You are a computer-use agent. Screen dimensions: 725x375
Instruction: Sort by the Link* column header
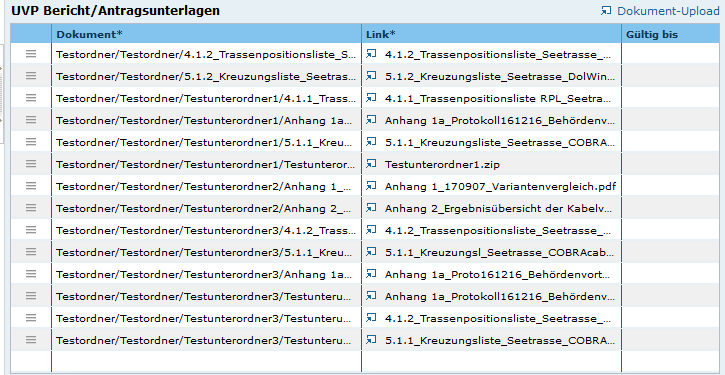pyautogui.click(x=492, y=34)
